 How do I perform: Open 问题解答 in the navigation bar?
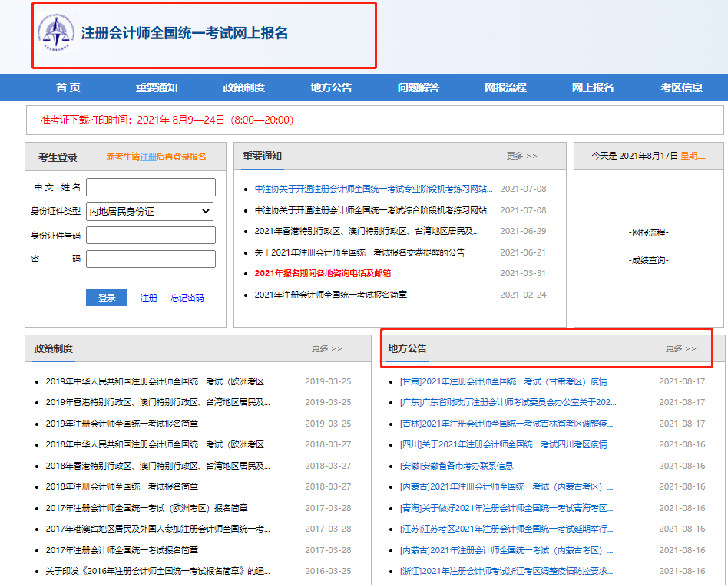click(x=419, y=87)
